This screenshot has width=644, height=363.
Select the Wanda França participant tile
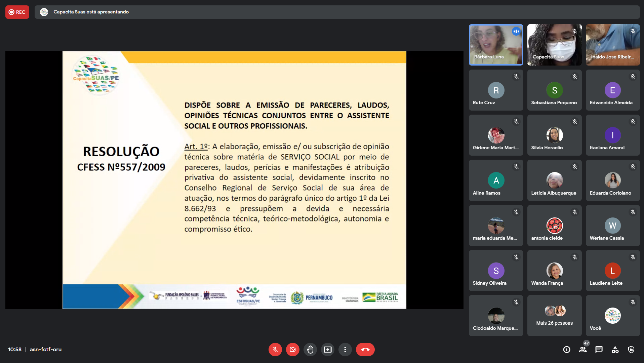coord(554,271)
